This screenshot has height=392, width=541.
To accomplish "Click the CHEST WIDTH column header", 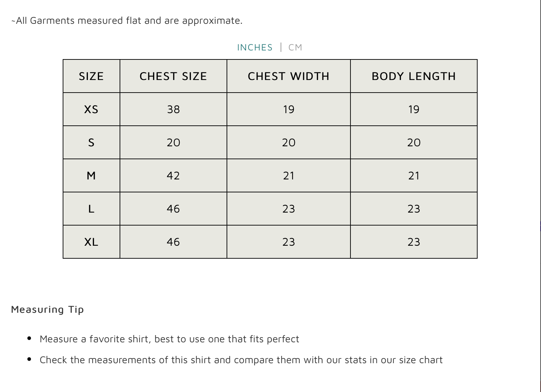I will [289, 76].
